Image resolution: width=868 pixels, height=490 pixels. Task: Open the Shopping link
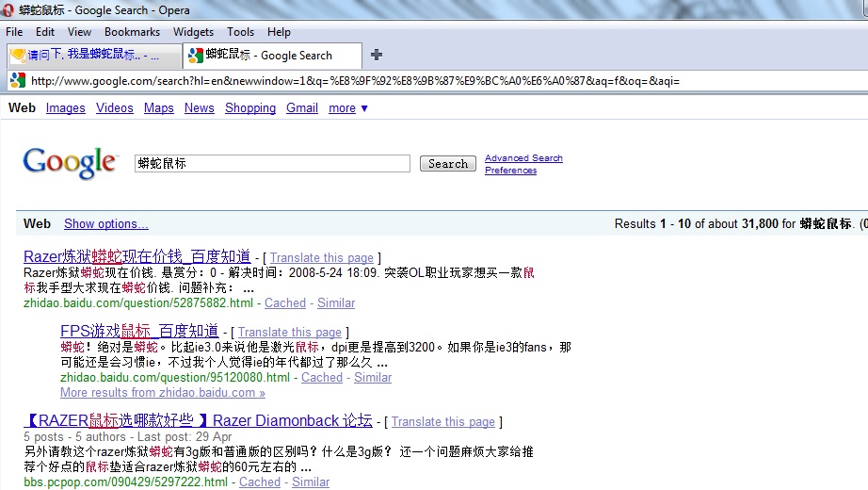250,108
